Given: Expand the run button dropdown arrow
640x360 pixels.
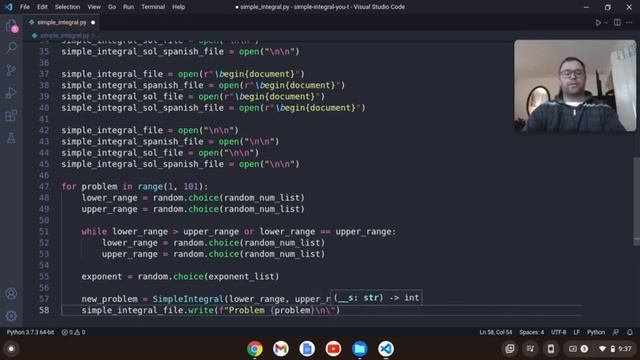Looking at the screenshot, I should point(606,23).
